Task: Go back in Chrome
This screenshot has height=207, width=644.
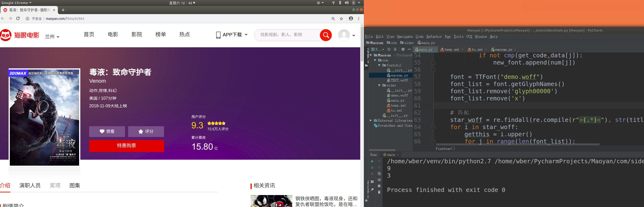Action: point(3,18)
